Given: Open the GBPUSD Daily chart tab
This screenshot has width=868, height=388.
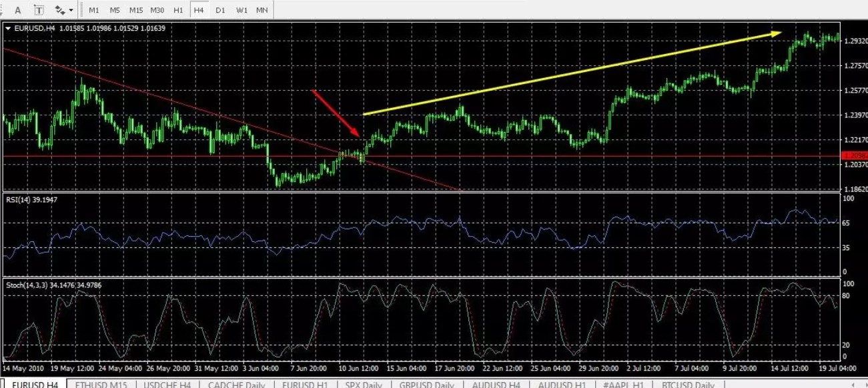Looking at the screenshot, I should point(426,384).
